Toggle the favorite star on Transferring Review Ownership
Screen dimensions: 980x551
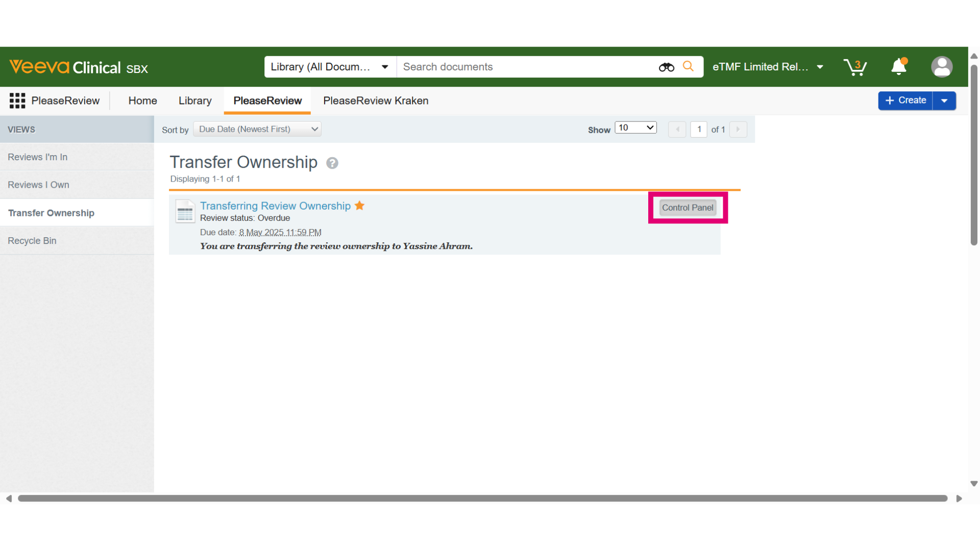360,206
